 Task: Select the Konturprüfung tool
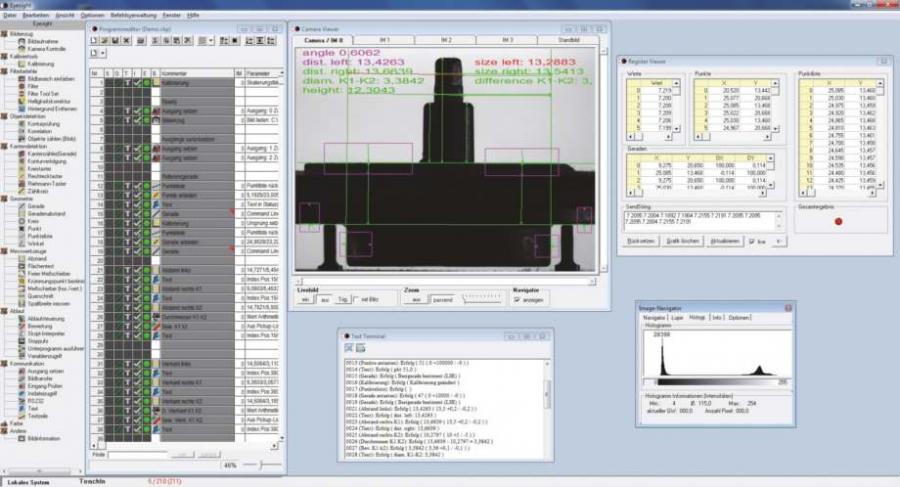point(42,122)
